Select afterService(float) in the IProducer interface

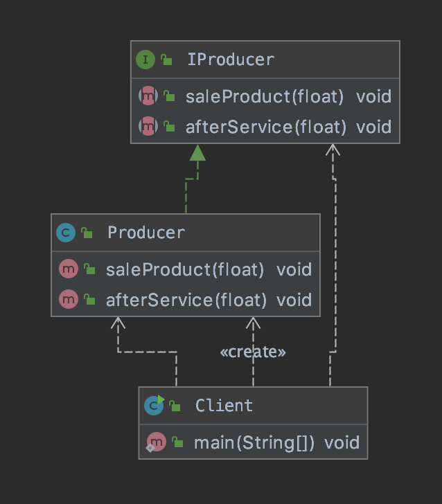point(265,127)
